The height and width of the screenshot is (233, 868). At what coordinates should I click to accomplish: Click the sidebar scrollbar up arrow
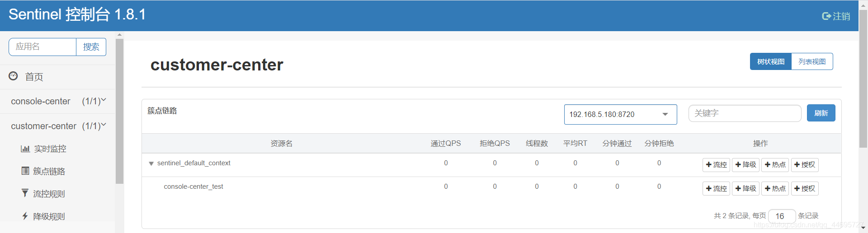[119, 34]
